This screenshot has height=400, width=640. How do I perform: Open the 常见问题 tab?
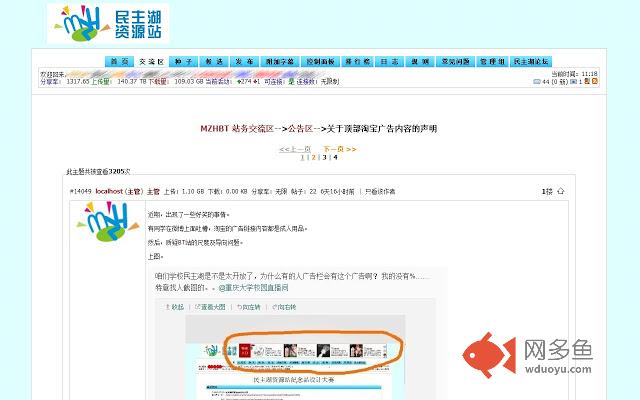click(455, 61)
